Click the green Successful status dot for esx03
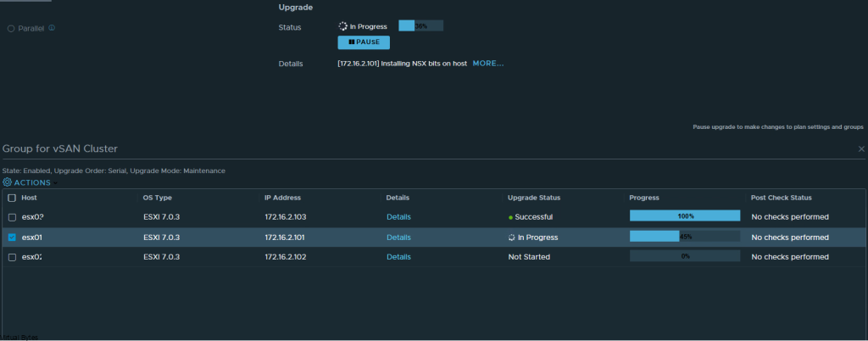This screenshot has width=868, height=341. 510,217
